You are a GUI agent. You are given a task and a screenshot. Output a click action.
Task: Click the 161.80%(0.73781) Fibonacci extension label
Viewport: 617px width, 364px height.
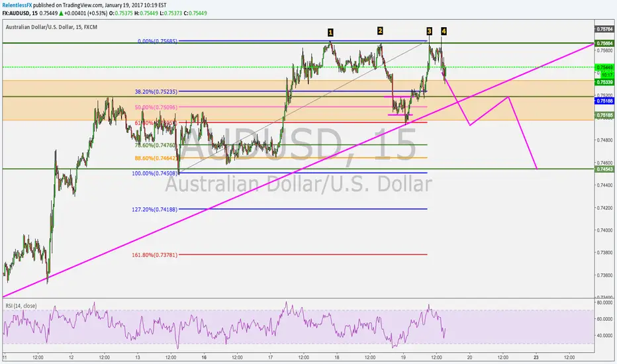point(155,255)
